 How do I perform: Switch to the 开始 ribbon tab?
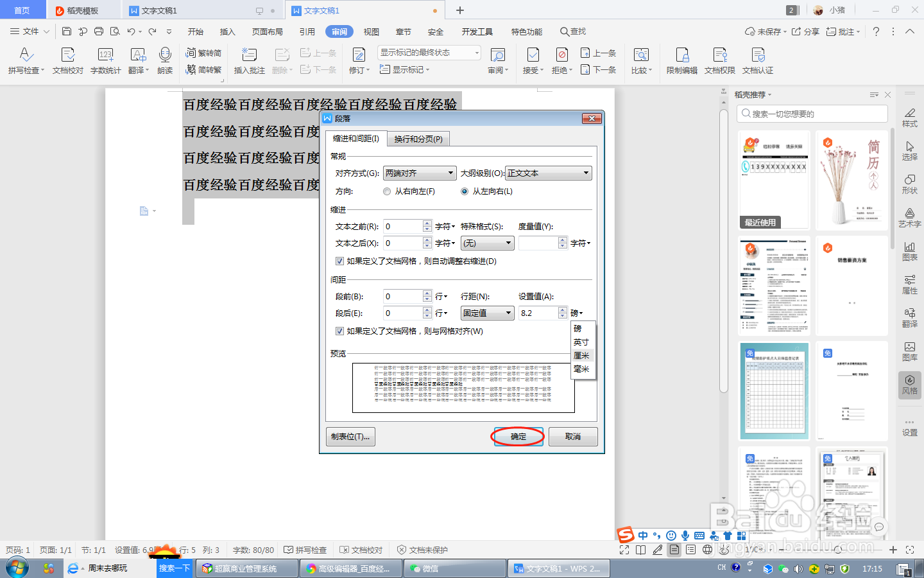[x=196, y=31]
